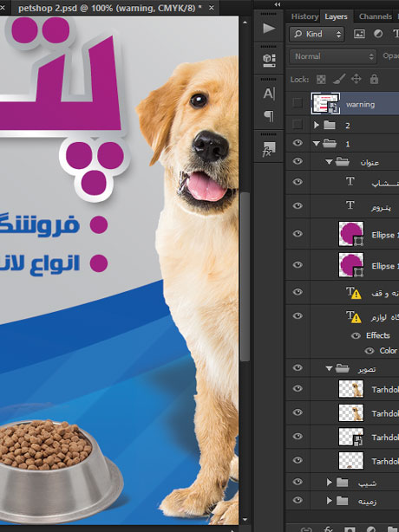Image resolution: width=399 pixels, height=532 pixels.
Task: Click folder icon of شیب group
Action: click(x=342, y=482)
